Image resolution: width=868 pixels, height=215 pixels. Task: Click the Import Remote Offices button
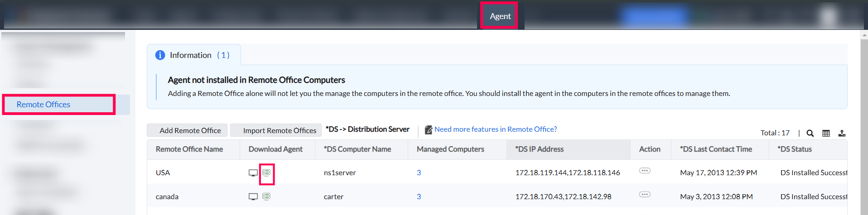coord(280,130)
